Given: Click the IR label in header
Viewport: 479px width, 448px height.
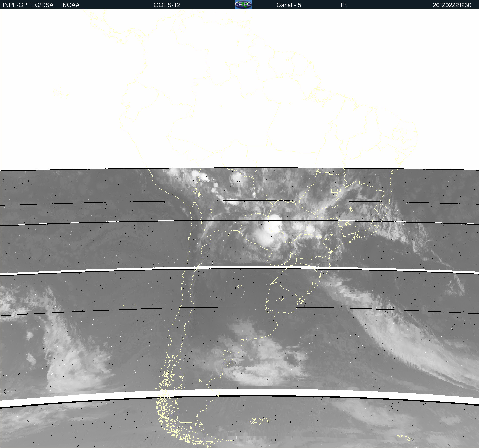Looking at the screenshot, I should click(343, 5).
